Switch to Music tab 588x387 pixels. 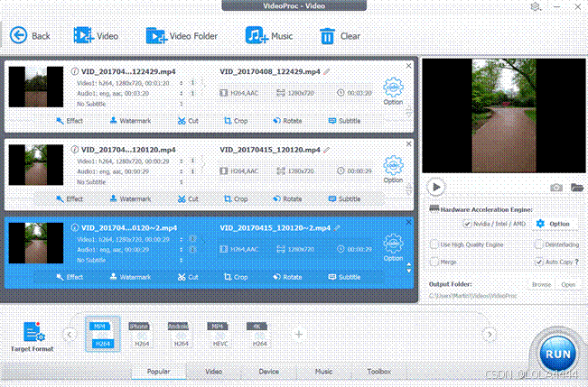coord(323,372)
